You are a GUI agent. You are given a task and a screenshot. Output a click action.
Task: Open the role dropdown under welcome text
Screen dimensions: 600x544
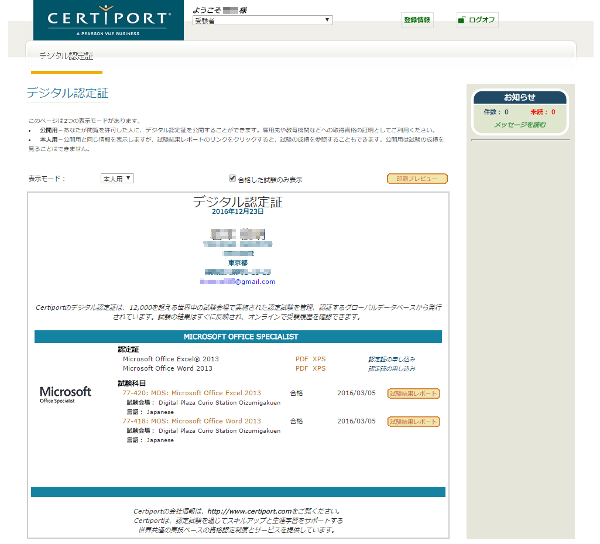coord(262,20)
